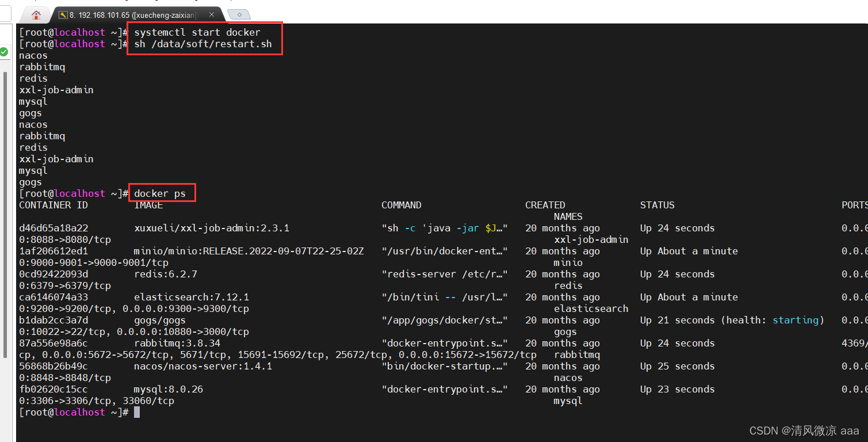Open the home tab with house icon
The height and width of the screenshot is (442, 868).
[36, 15]
